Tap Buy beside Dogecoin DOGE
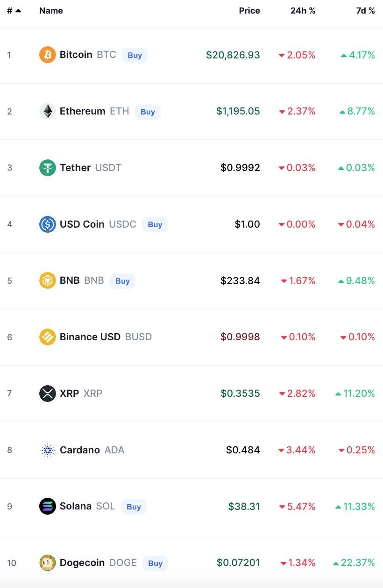383x588 pixels. coord(155,563)
